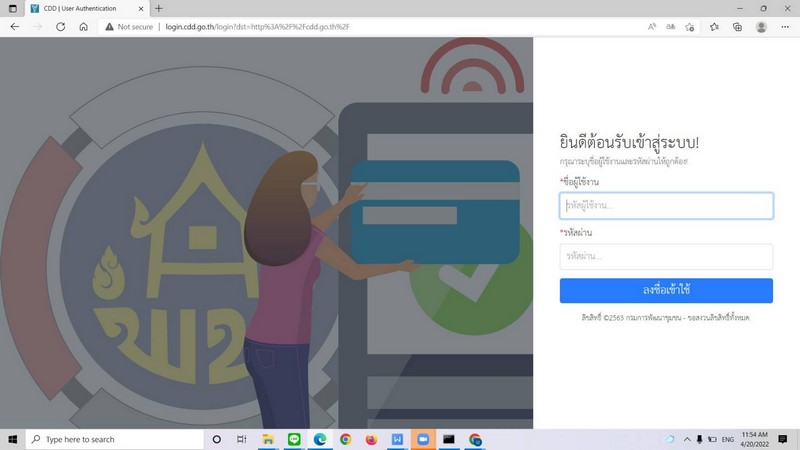Open the Favorites list
The image size is (800, 450).
[x=714, y=27]
